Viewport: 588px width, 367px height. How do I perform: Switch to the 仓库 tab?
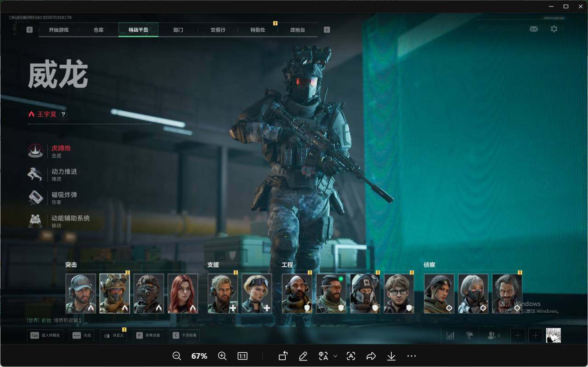99,30
